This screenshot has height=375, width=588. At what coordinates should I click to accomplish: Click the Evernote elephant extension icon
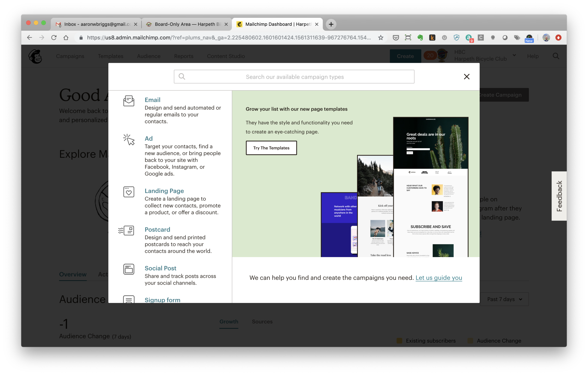(x=420, y=38)
